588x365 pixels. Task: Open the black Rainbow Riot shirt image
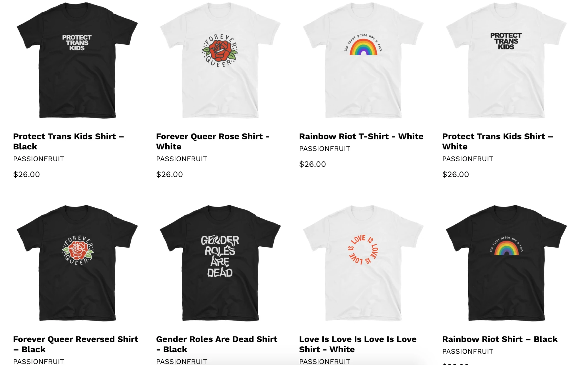coord(507,263)
